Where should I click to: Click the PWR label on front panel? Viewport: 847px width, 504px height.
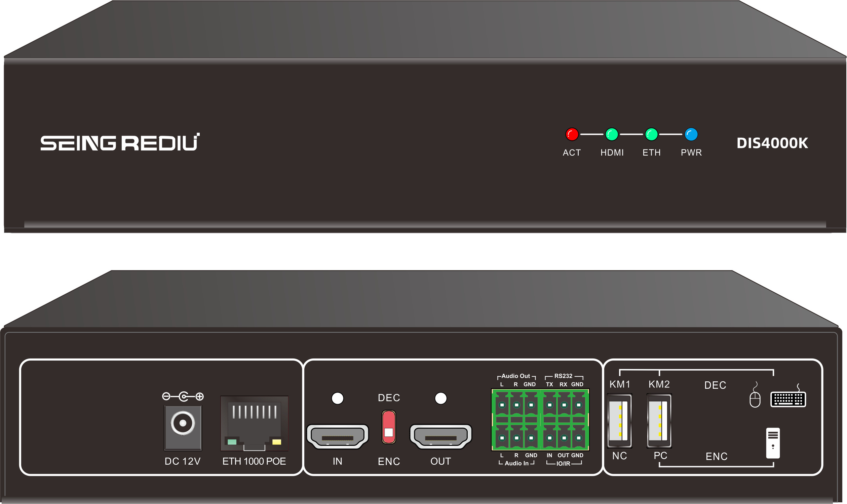tap(691, 153)
